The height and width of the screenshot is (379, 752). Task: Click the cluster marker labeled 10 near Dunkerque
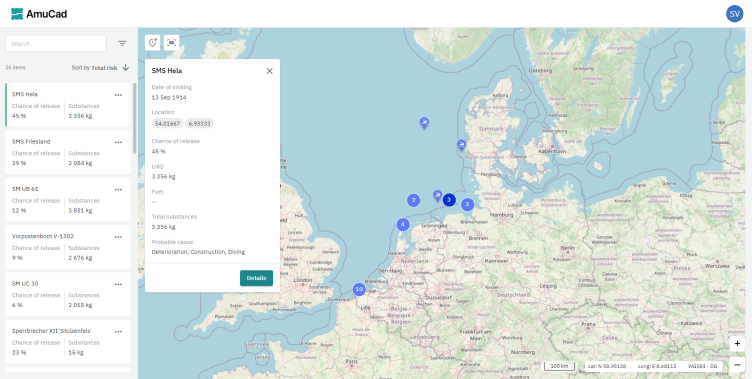(x=359, y=289)
